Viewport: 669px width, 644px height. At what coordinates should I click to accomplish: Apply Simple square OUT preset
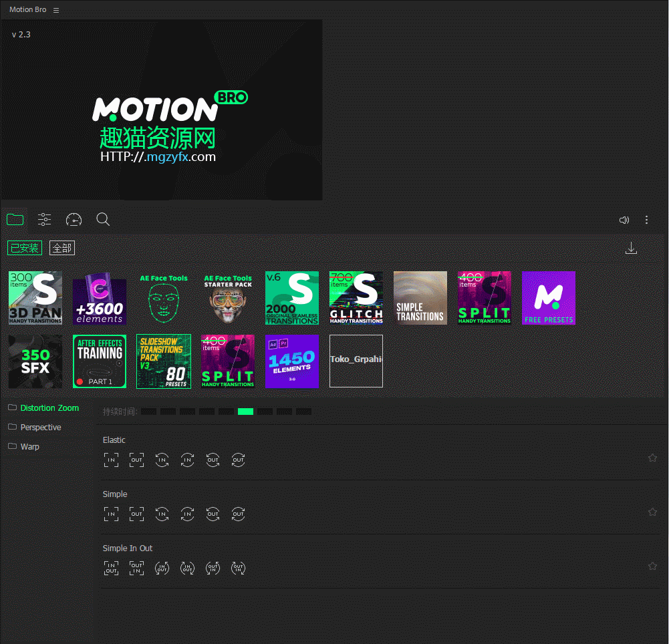[x=136, y=514]
